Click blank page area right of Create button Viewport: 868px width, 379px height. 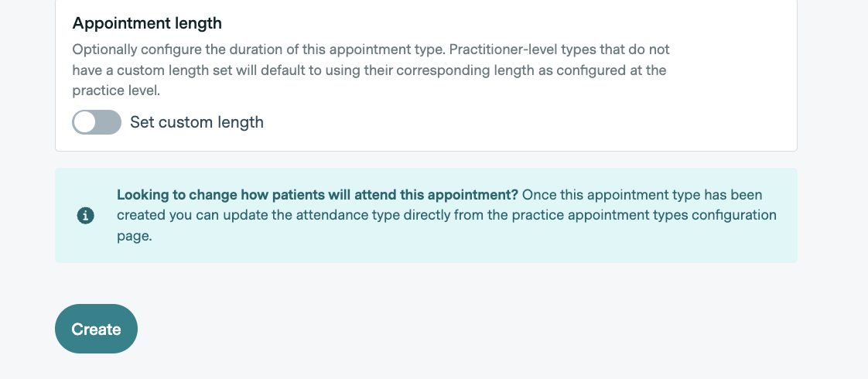[464, 329]
